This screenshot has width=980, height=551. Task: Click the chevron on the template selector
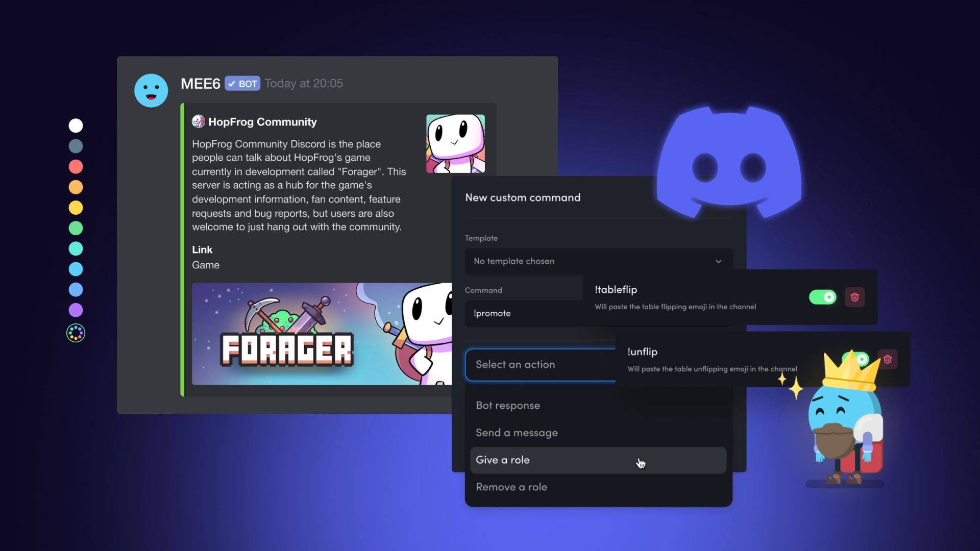coord(718,261)
